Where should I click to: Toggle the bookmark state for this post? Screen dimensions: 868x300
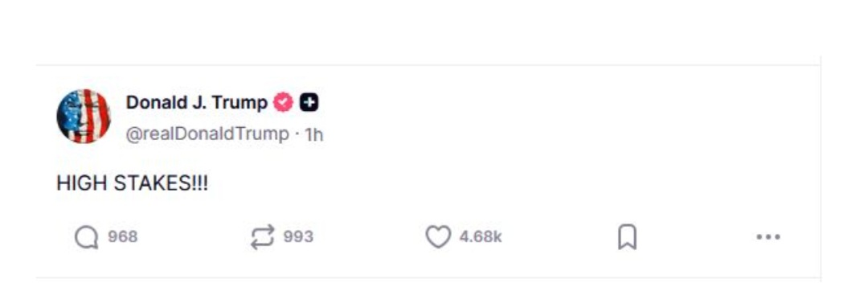click(627, 237)
